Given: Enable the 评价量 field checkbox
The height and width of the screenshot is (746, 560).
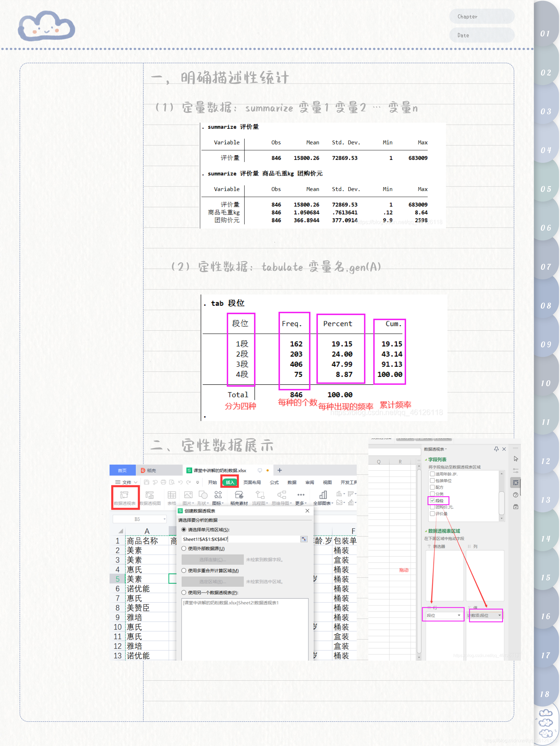Looking at the screenshot, I should point(433,514).
